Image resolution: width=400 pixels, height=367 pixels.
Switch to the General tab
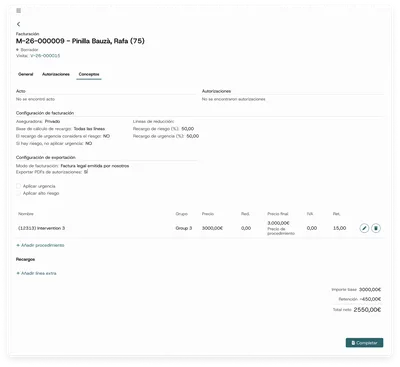click(x=26, y=74)
